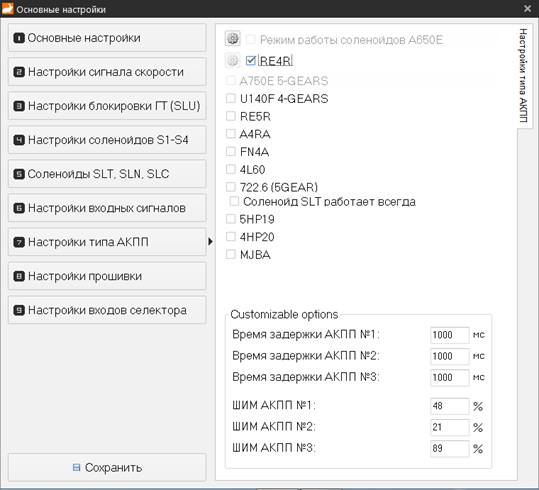Viewport: 539px width, 490px height.
Task: Open Настройки входов селектора section
Action: [x=107, y=310]
